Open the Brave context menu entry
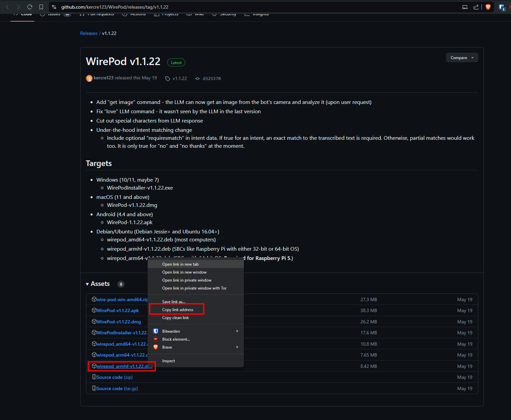Viewport: 511px width, 420px height. click(196, 347)
